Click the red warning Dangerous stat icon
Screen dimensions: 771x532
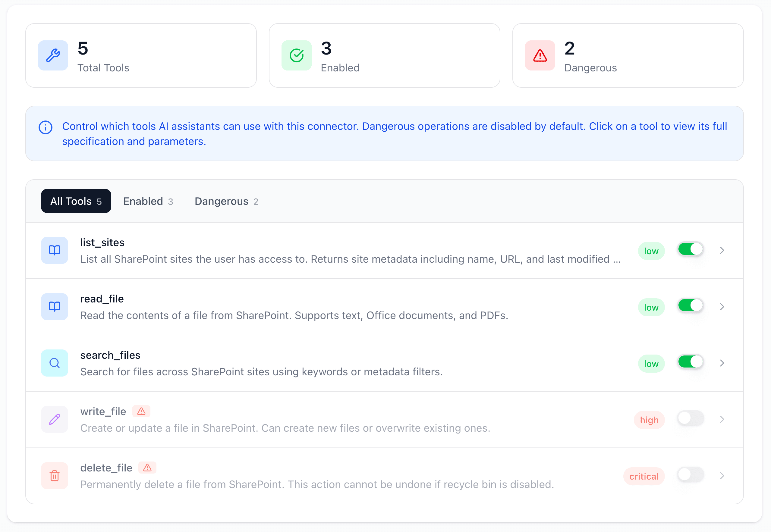click(x=540, y=56)
